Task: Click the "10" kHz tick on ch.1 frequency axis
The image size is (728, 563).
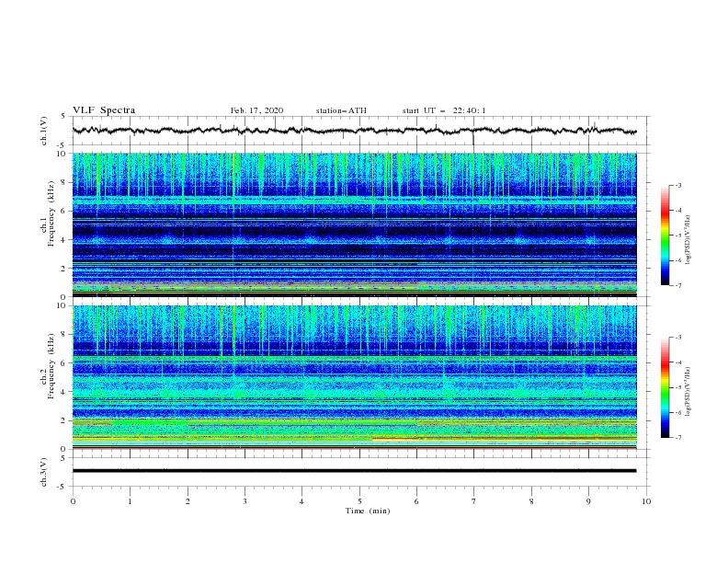Action: tap(63, 154)
